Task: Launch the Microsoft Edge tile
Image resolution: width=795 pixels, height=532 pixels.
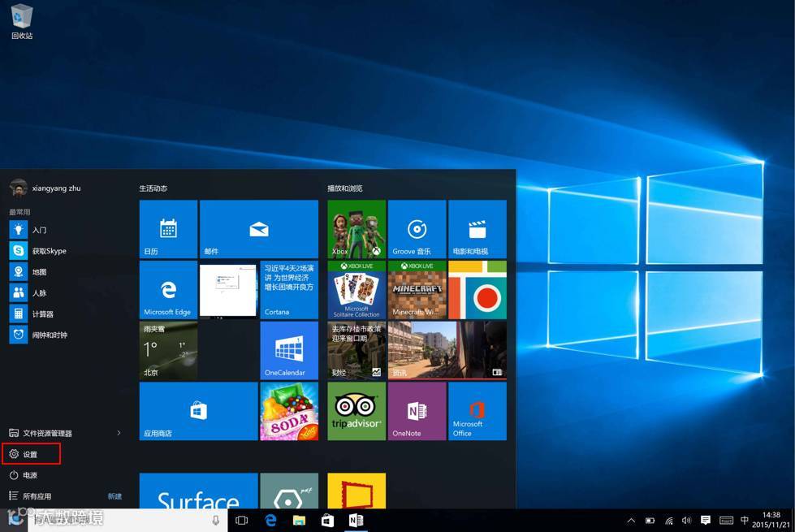Action: [x=168, y=290]
